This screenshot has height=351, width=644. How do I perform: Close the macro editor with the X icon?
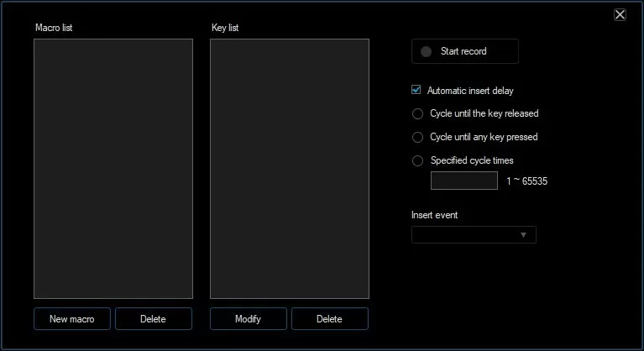coord(620,14)
